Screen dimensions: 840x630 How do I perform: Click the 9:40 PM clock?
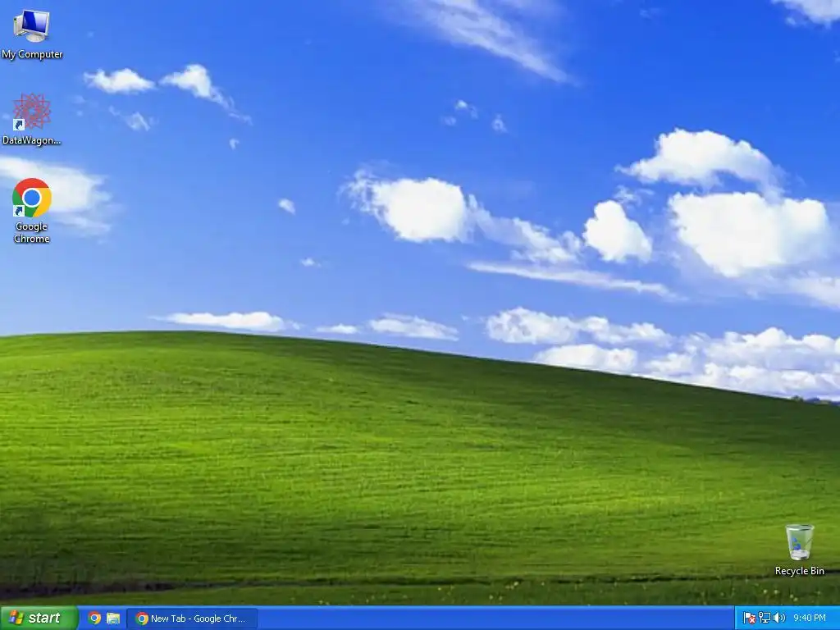tap(810, 619)
